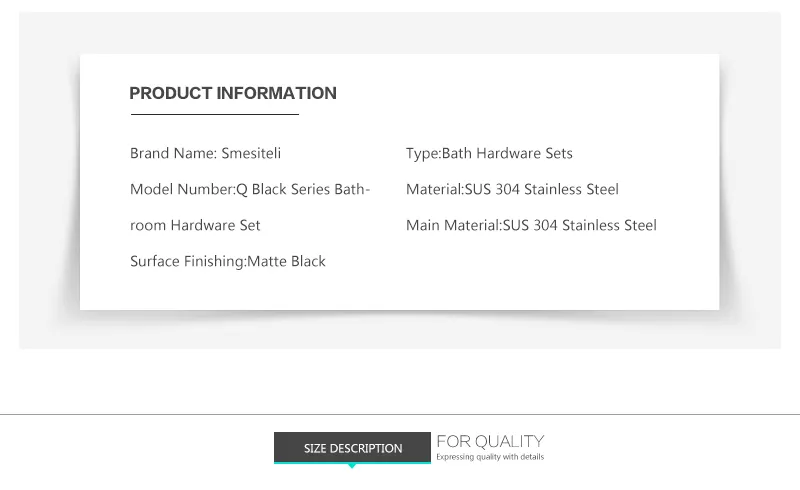
Task: Click the Matte Black finish value
Action: pos(286,261)
